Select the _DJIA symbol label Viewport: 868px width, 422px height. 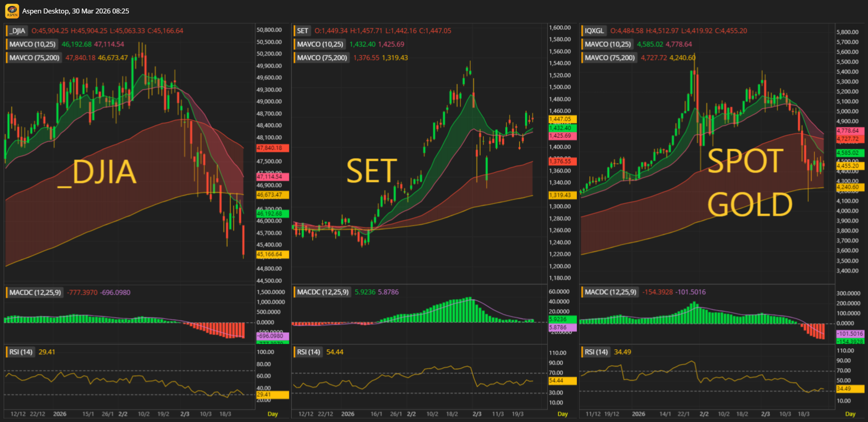[18, 31]
